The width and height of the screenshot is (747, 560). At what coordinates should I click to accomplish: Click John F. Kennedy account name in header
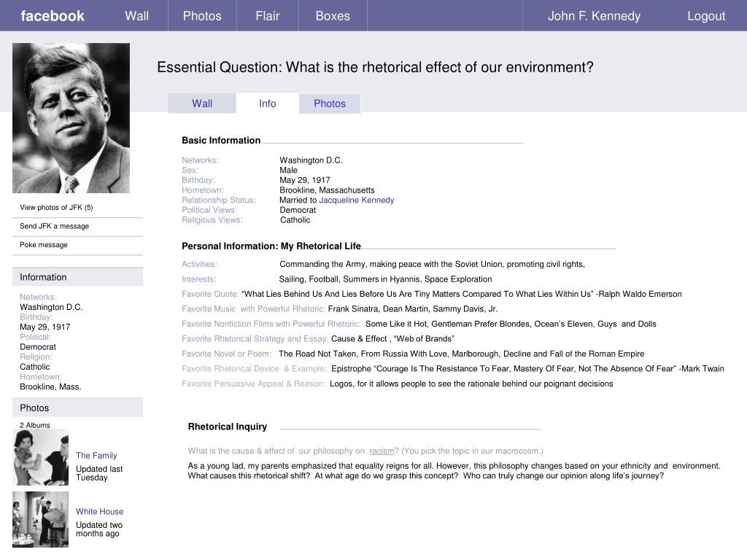(x=594, y=16)
